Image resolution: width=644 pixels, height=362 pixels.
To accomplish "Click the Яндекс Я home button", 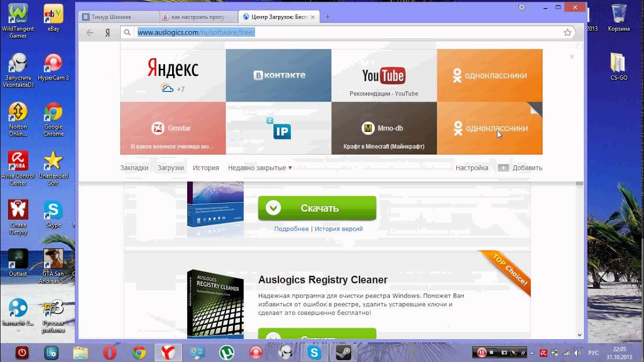I will [x=107, y=33].
